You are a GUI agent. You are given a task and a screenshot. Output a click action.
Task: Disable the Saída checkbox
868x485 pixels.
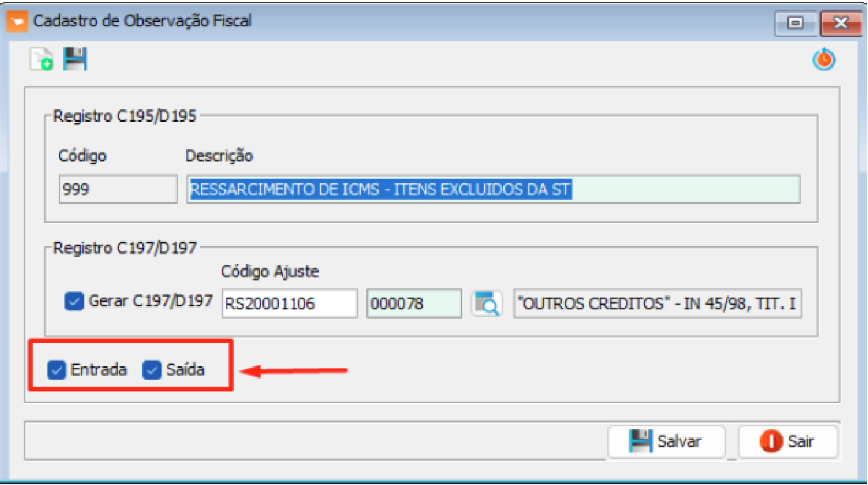point(151,370)
